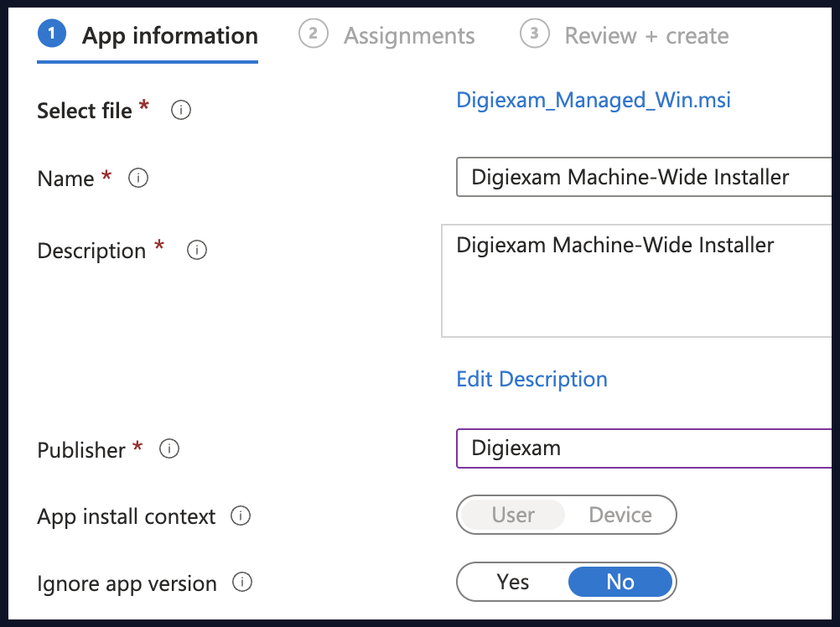Show the App install context info icon

click(x=241, y=516)
